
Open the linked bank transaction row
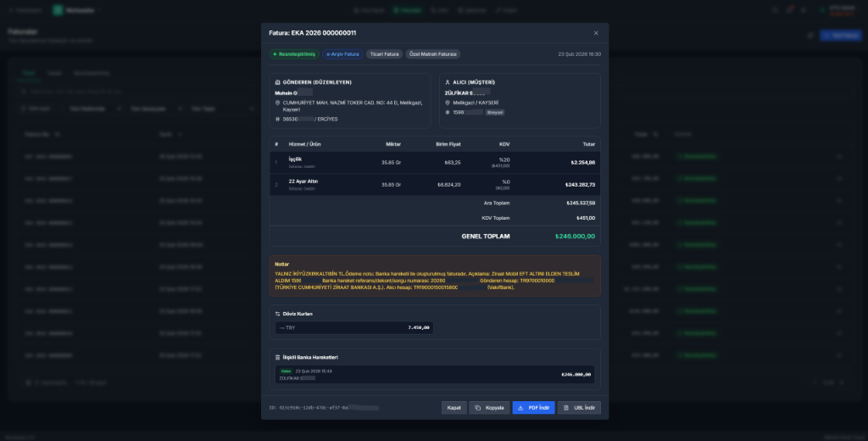pos(435,374)
